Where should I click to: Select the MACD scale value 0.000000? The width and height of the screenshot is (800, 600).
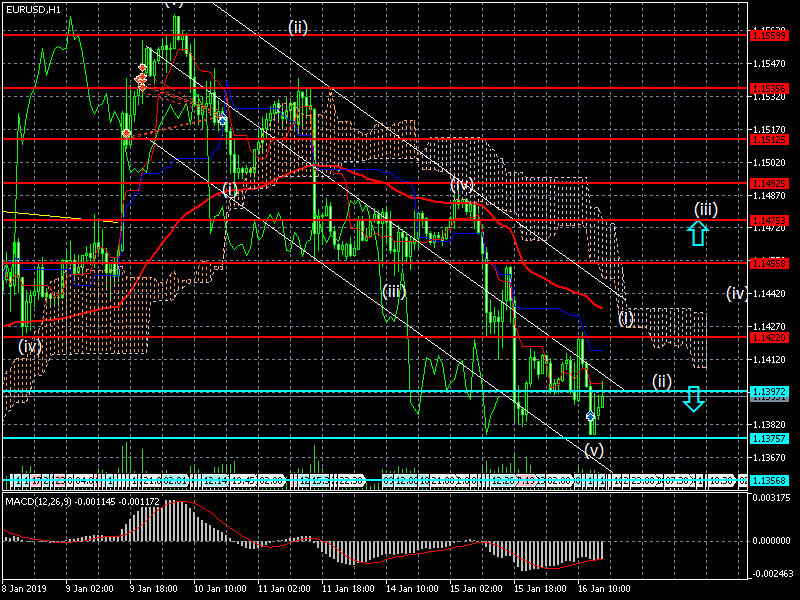point(771,541)
